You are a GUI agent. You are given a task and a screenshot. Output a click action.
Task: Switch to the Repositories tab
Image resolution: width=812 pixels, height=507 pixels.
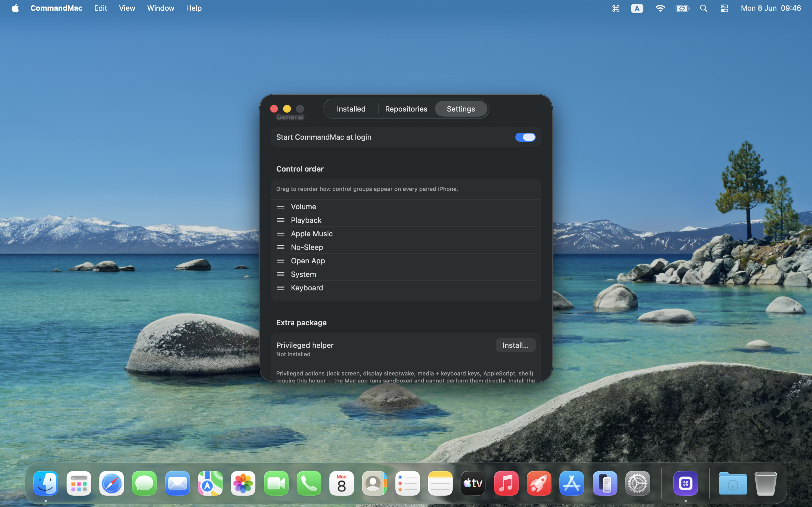(406, 109)
